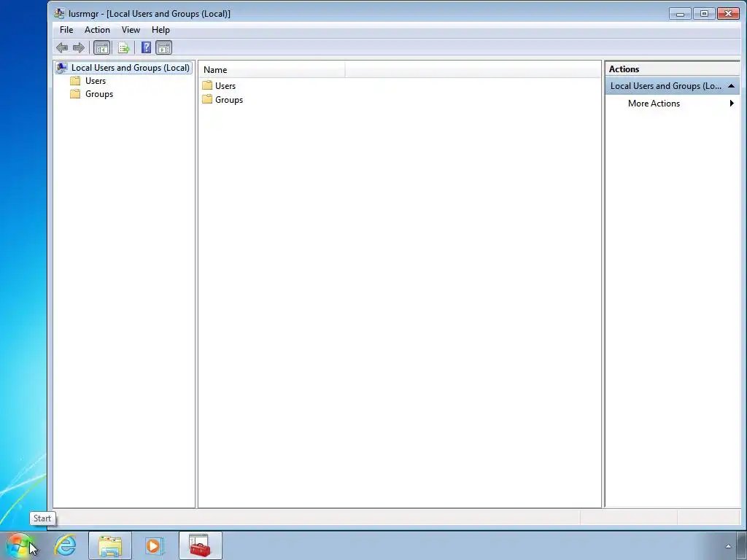
Task: Maximize the lusrmgr window
Action: point(704,13)
